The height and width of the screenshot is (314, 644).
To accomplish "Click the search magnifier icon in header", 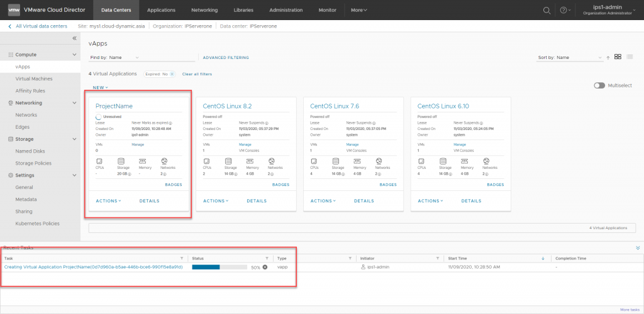I will (547, 10).
